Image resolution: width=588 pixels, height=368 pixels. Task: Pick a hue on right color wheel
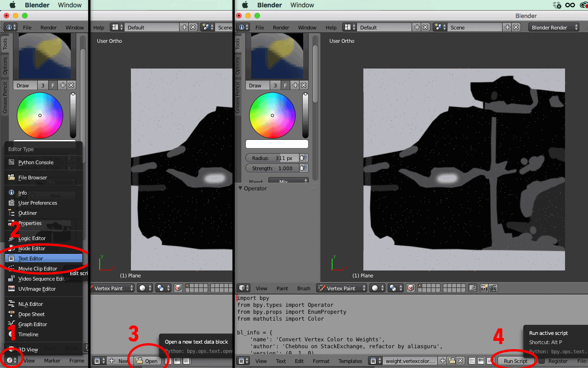pyautogui.click(x=272, y=115)
